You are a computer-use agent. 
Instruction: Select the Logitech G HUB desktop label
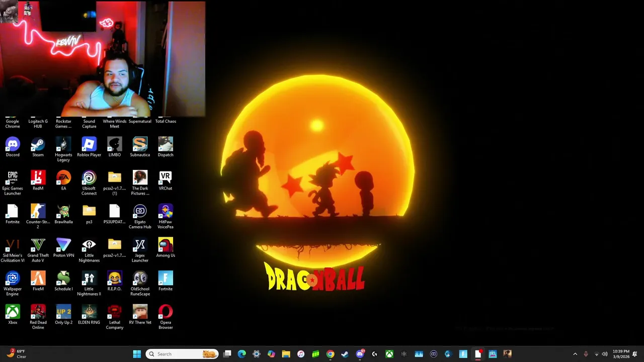pos(38,124)
